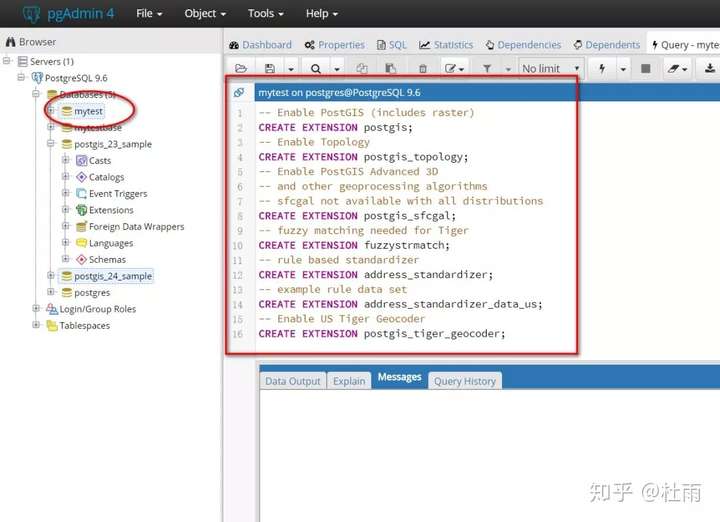Image resolution: width=720 pixels, height=522 pixels.
Task: Expand the Tablespaces node
Action: tap(36, 325)
